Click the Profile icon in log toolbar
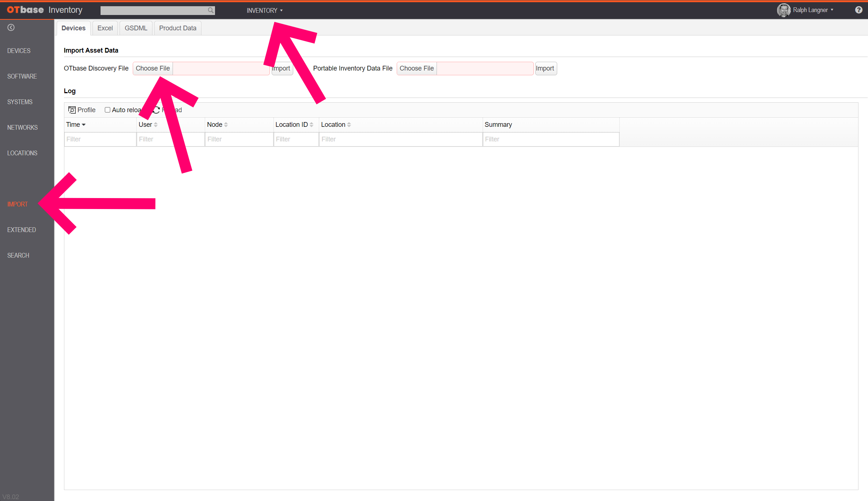Screen dimensions: 868x501 (72, 110)
